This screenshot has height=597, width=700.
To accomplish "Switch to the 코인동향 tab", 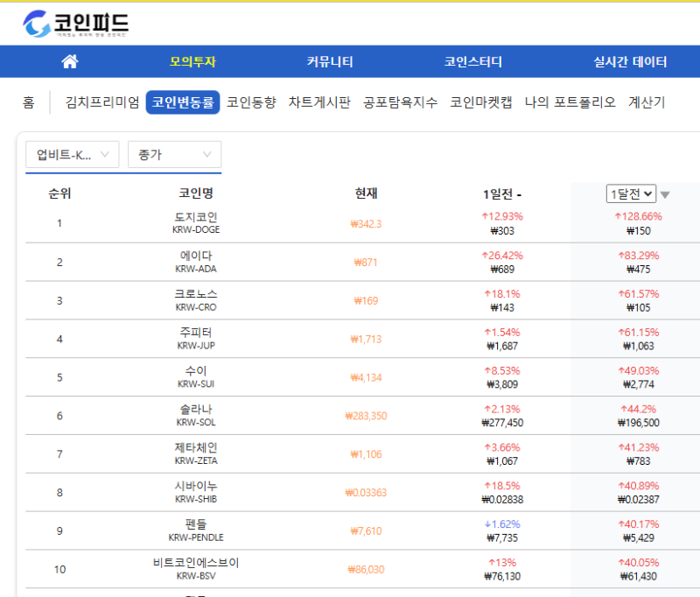I will pos(251,102).
